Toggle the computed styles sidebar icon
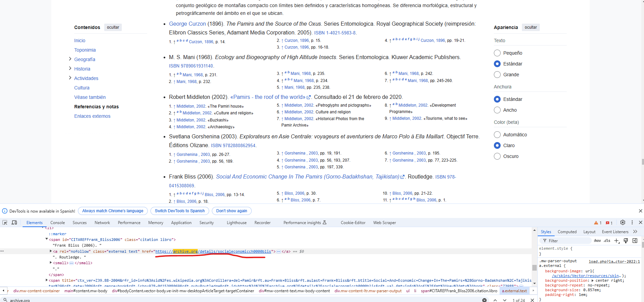The width and height of the screenshot is (644, 302). (x=635, y=241)
